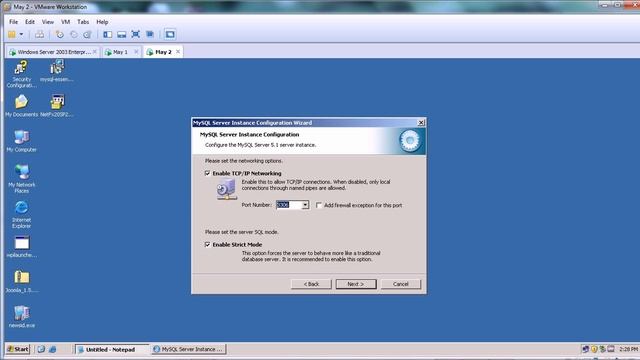This screenshot has width=640, height=360.
Task: Open Security Configuration desktop icon
Action: (22, 74)
